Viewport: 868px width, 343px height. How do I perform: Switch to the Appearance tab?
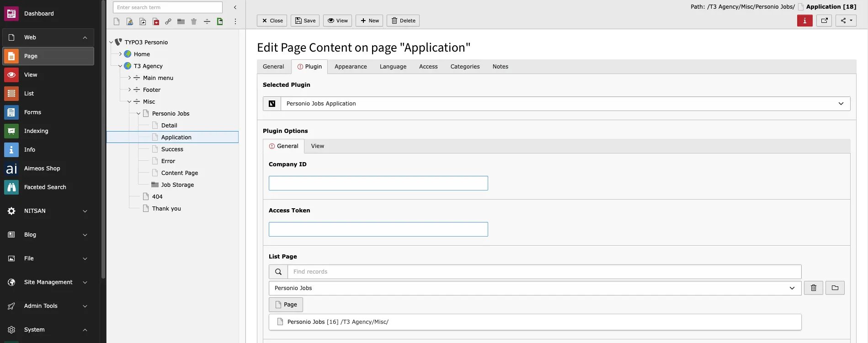[351, 67]
